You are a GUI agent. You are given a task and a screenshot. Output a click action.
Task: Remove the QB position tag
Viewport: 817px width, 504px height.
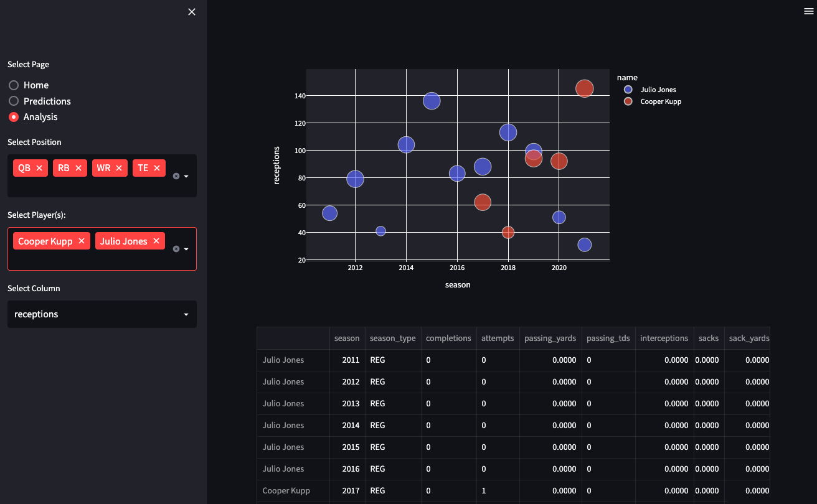pos(39,168)
